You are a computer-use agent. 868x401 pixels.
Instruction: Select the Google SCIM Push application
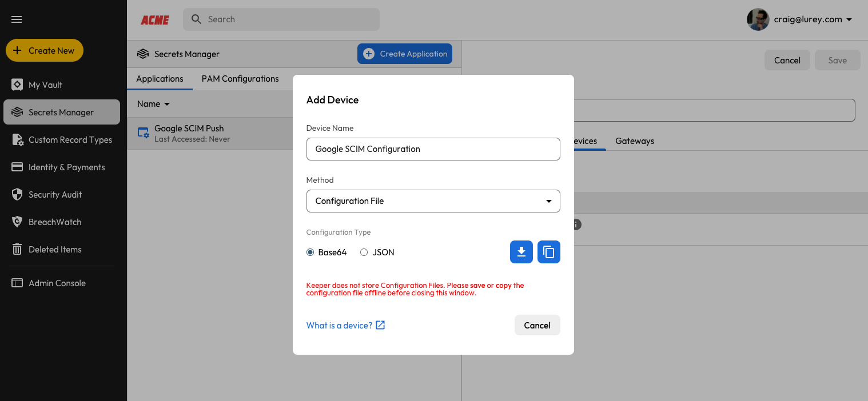(189, 133)
